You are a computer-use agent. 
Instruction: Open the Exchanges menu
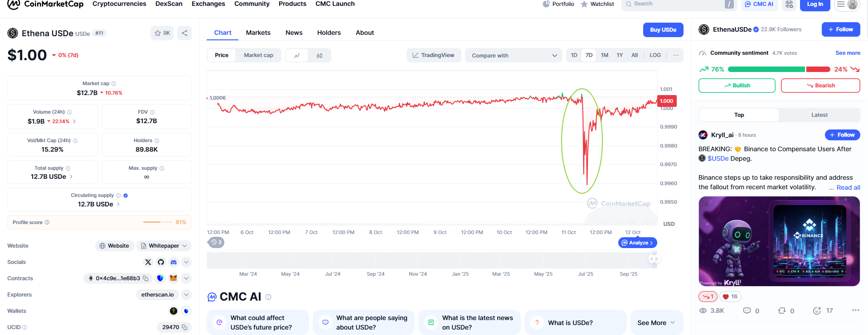pos(208,4)
